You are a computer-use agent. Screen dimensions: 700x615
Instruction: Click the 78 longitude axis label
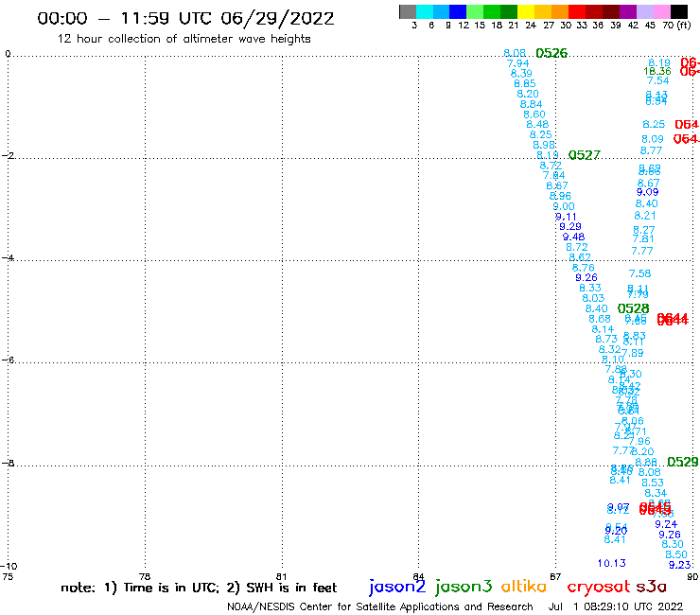145,576
